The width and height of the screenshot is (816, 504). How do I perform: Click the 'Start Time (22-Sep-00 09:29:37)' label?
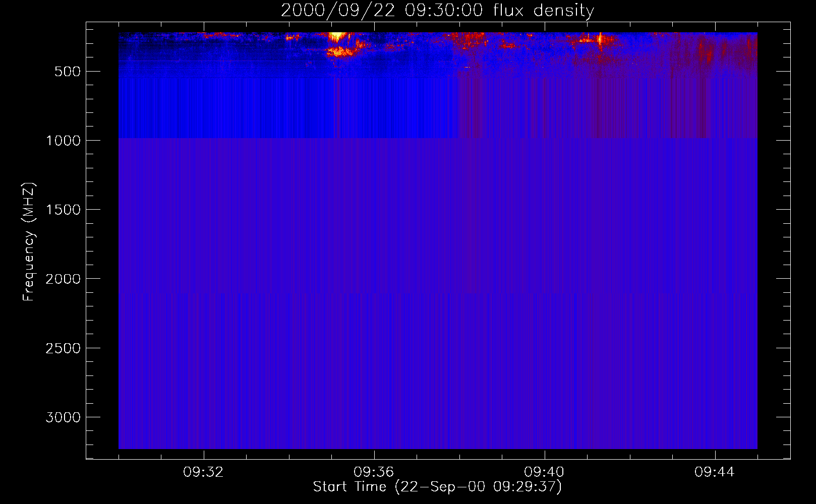pyautogui.click(x=437, y=487)
